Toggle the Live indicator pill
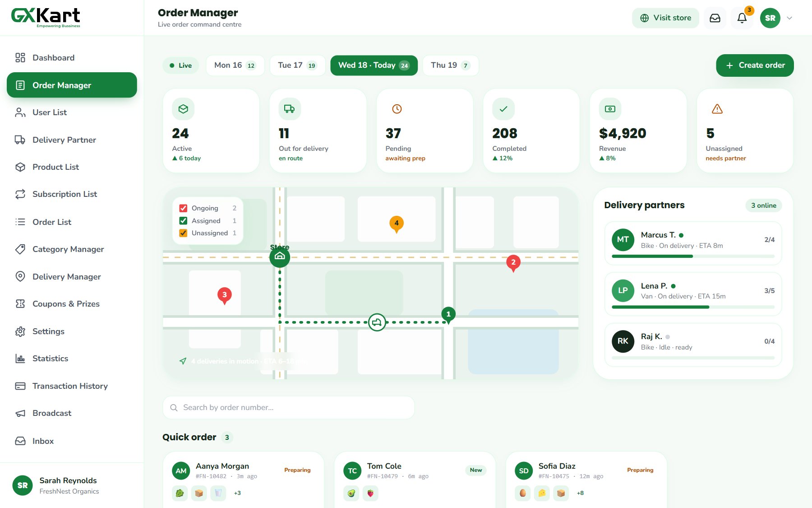The width and height of the screenshot is (812, 508). click(180, 65)
